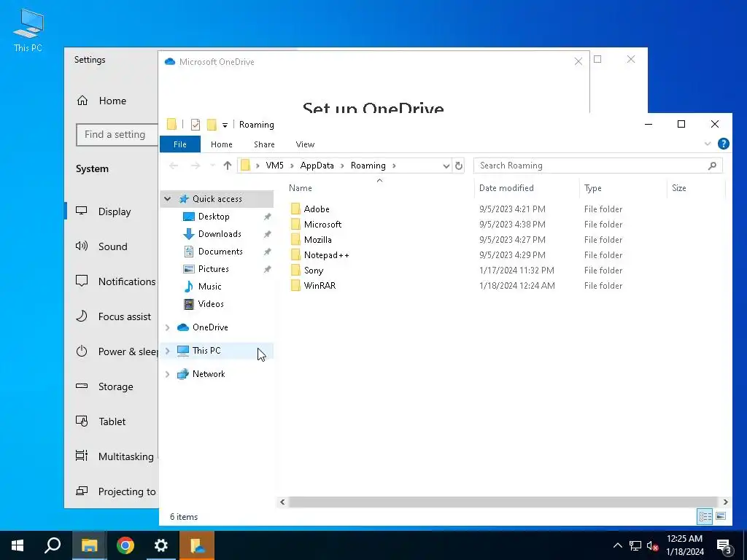This screenshot has height=560, width=747.
Task: Open the This PC desktop shortcut
Action: point(28,29)
